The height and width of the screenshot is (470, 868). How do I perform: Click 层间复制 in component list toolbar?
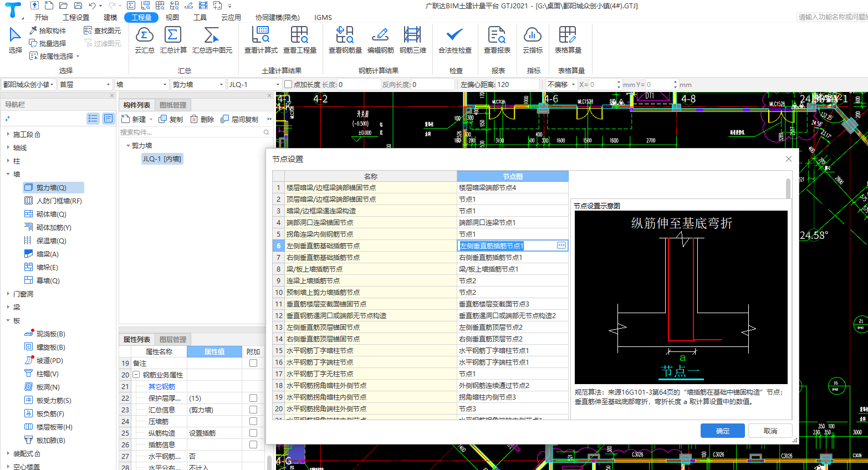point(239,119)
